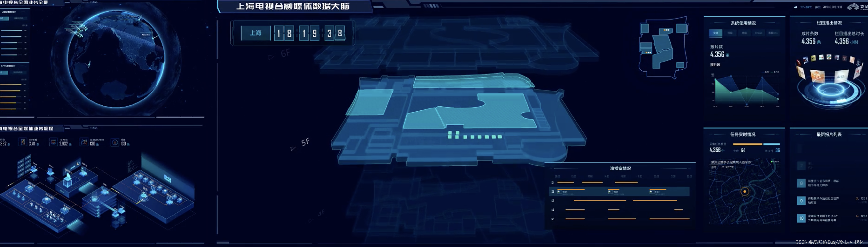Click the blue 待执行 progress bar segment
Screen dimensions: 868x247
pos(771,144)
